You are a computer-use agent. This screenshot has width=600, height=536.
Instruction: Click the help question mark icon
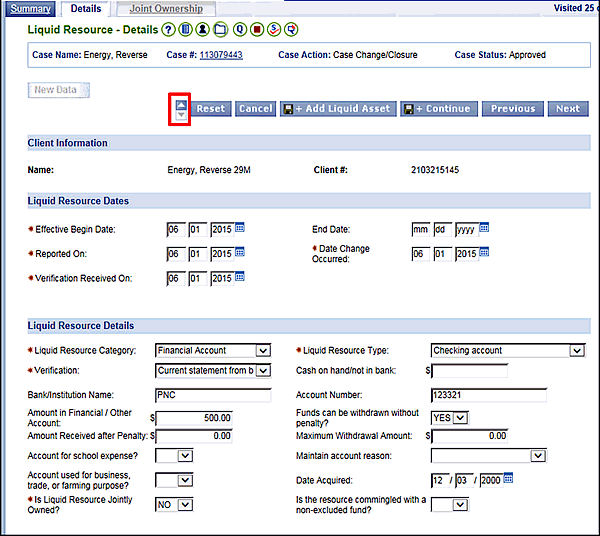[x=169, y=30]
